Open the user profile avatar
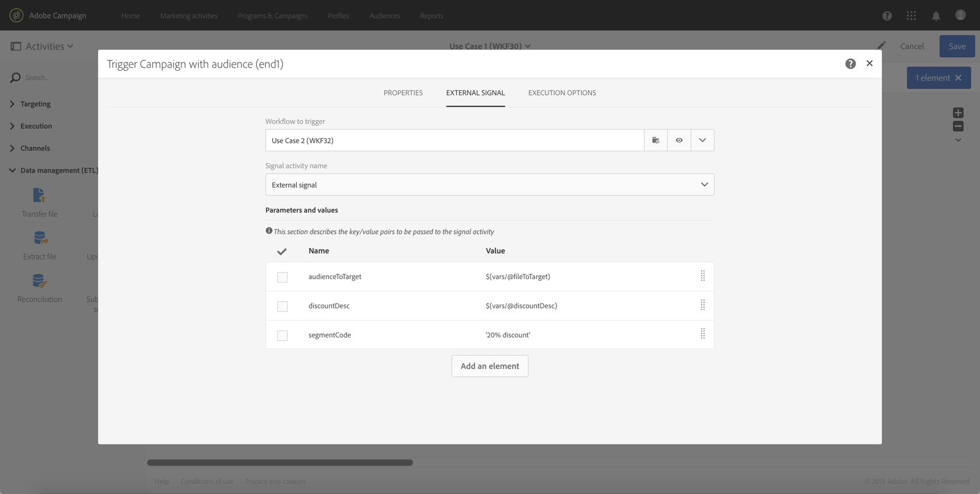The width and height of the screenshot is (980, 494). (960, 15)
